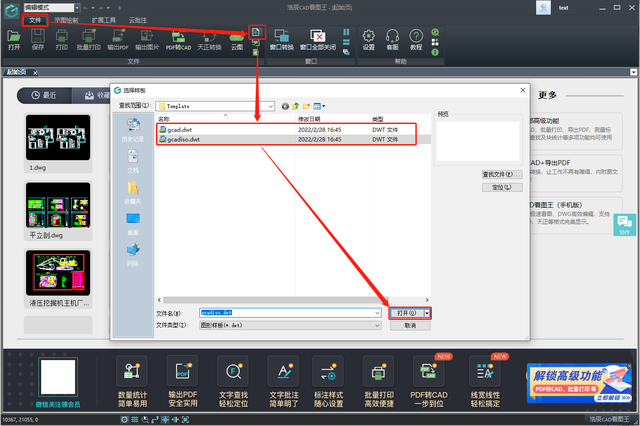Expand the tab list arrow at right of tab bar
The width and height of the screenshot is (640, 426).
pyautogui.click(x=633, y=72)
